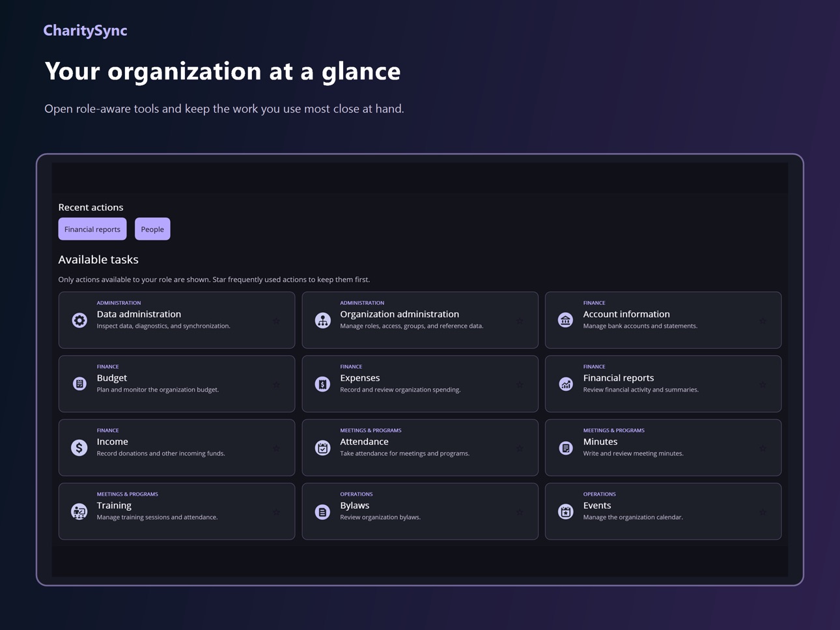
Task: Open the Data administration title
Action: (x=139, y=314)
